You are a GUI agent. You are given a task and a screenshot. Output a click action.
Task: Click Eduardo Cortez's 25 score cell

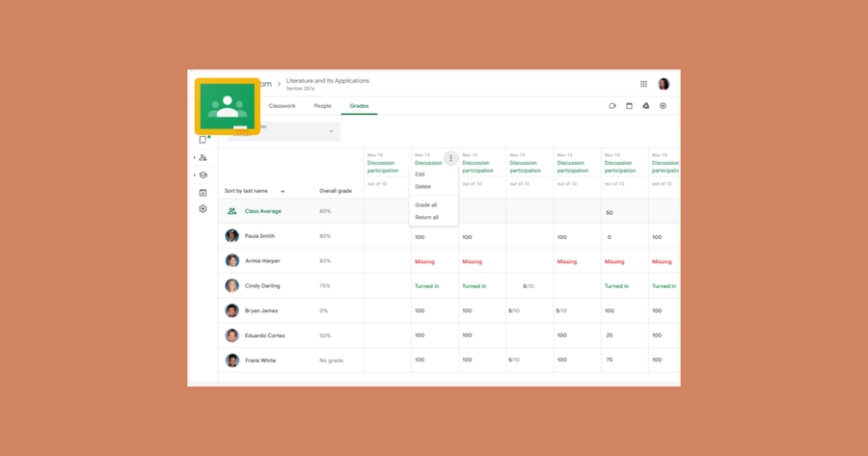609,335
